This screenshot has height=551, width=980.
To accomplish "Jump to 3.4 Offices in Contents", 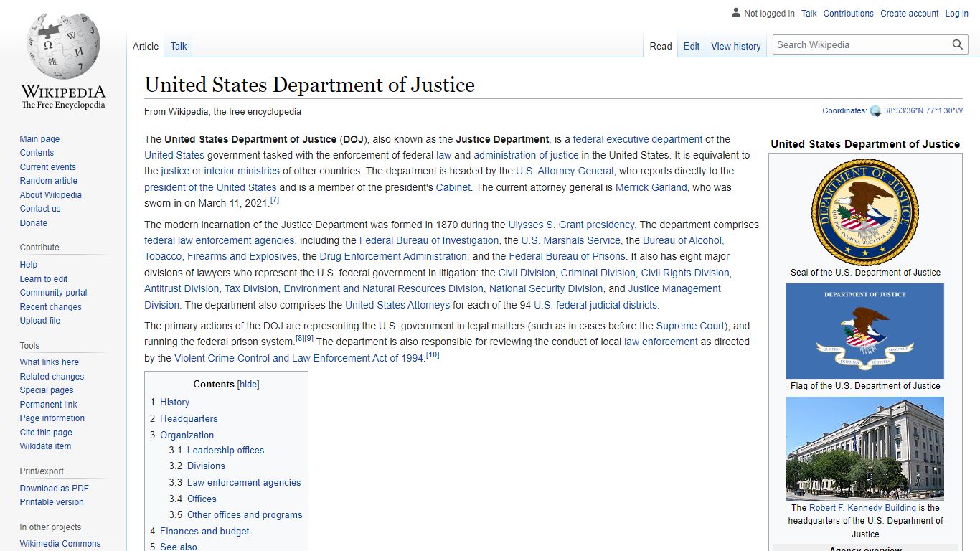I will pos(202,499).
